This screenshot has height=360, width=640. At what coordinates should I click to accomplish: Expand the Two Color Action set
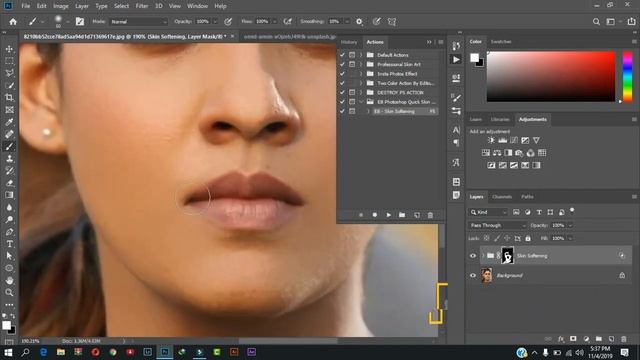point(361,83)
